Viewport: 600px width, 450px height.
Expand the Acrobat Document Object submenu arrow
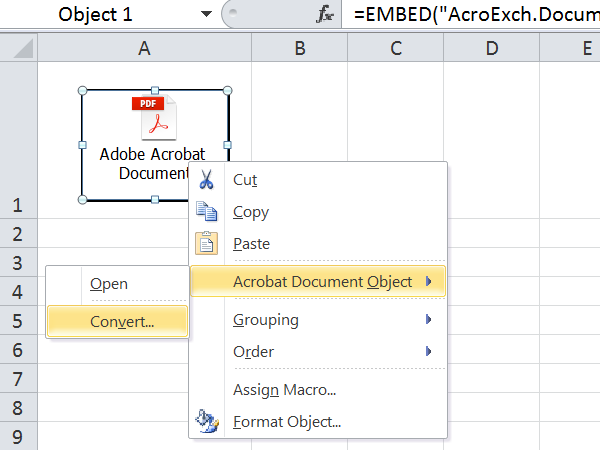(x=429, y=282)
